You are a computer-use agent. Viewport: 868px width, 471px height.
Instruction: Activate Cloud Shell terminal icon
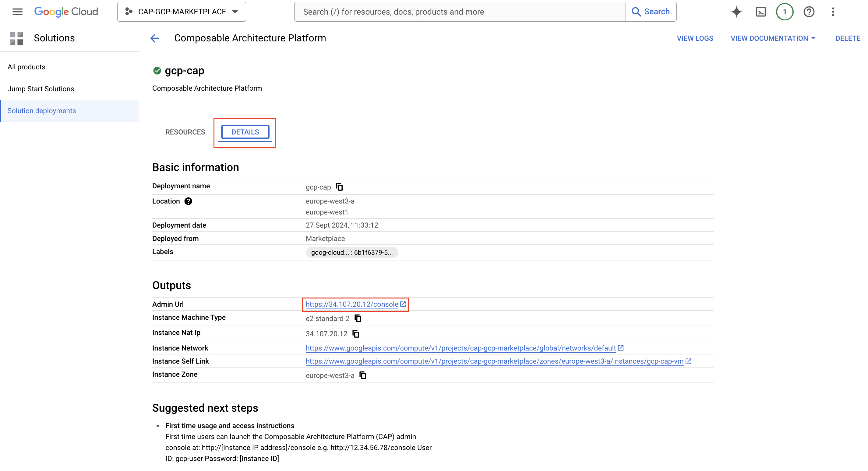coord(760,12)
